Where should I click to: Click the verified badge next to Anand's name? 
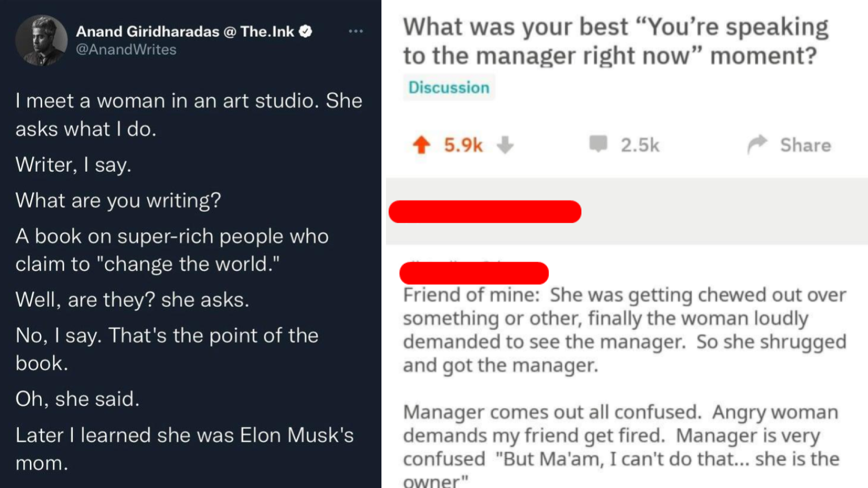(x=306, y=31)
